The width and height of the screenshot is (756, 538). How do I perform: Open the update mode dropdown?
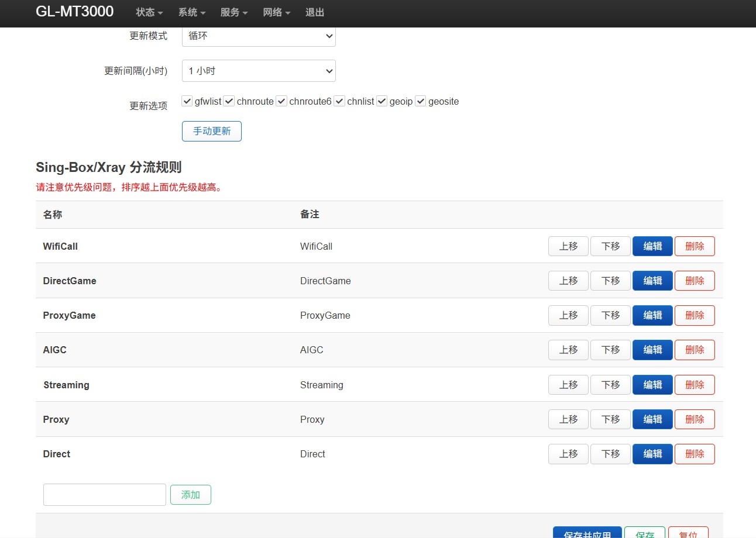click(x=259, y=36)
